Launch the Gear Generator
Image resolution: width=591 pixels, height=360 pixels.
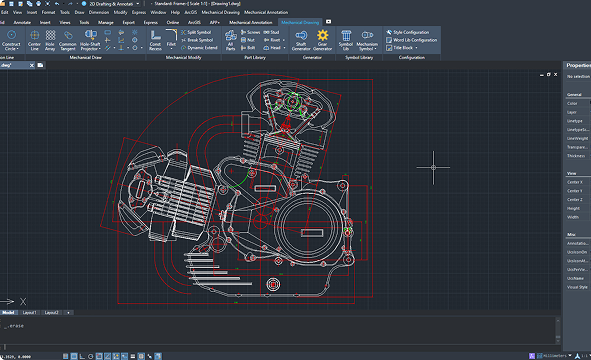pos(322,40)
